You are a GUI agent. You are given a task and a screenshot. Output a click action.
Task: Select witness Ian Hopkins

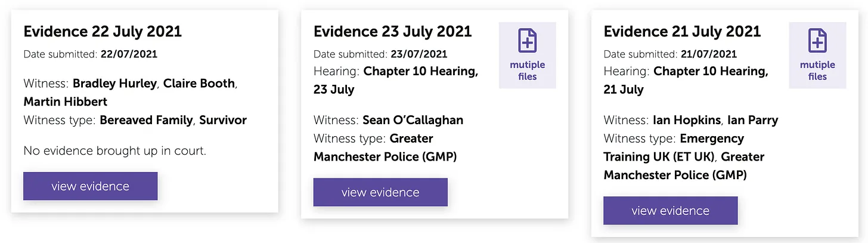tap(687, 120)
